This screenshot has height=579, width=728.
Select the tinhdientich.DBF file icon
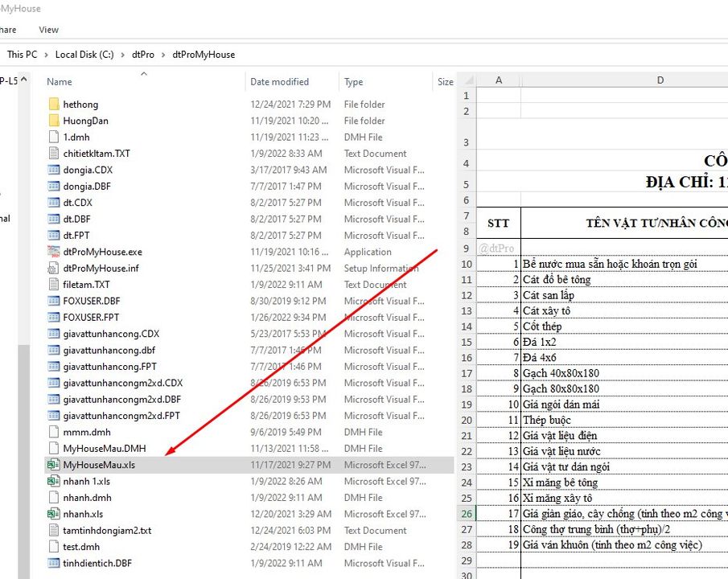pyautogui.click(x=54, y=563)
